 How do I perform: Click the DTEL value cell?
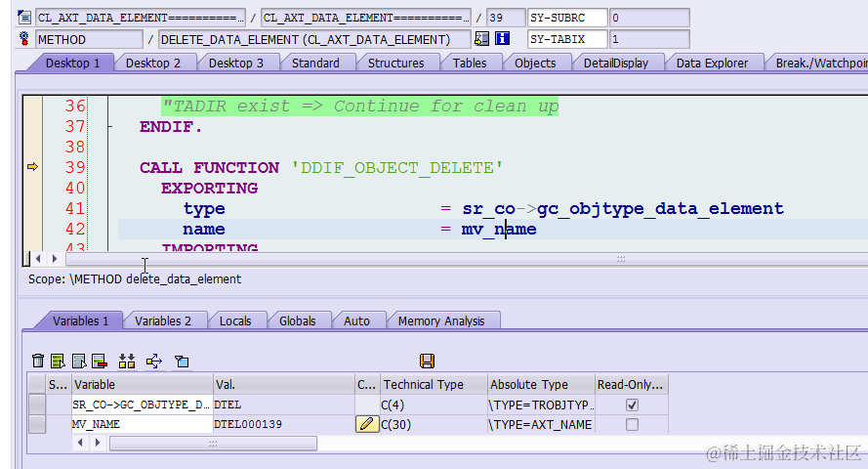283,405
